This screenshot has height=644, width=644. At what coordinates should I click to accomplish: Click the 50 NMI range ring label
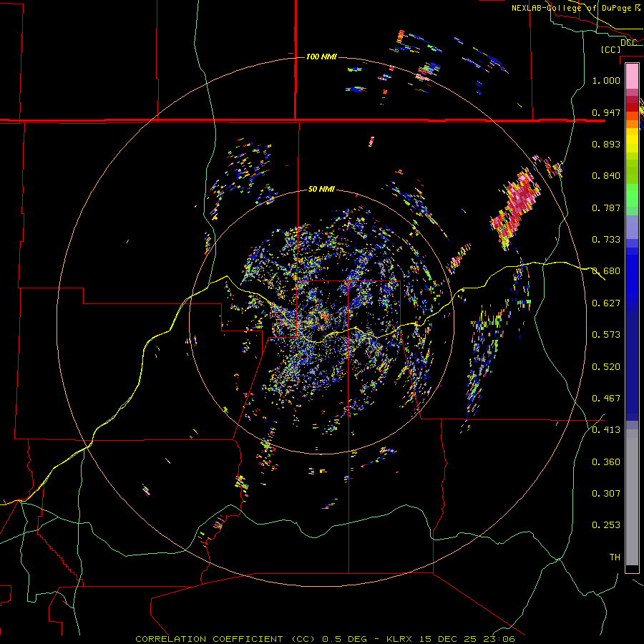pyautogui.click(x=321, y=190)
